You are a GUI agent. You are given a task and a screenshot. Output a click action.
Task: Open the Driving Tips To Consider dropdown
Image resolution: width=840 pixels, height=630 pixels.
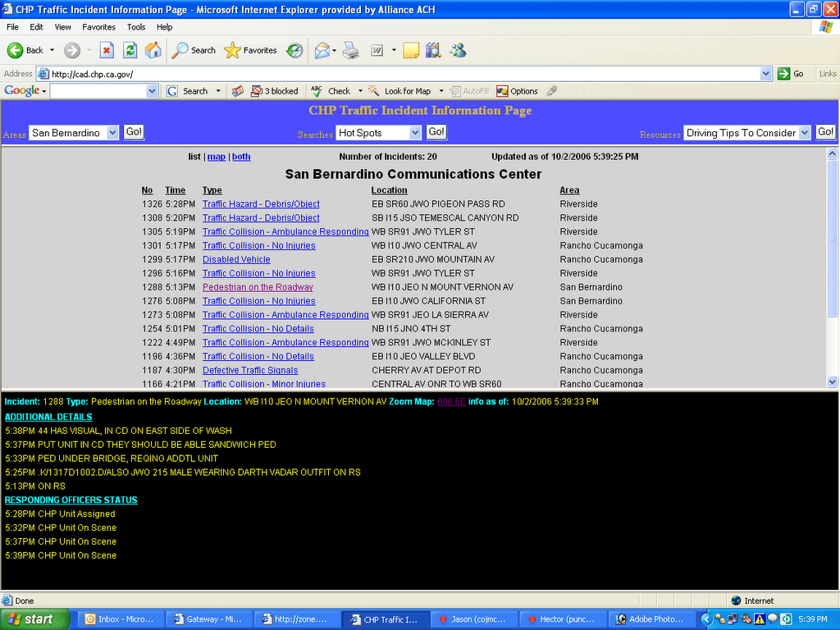coord(747,133)
